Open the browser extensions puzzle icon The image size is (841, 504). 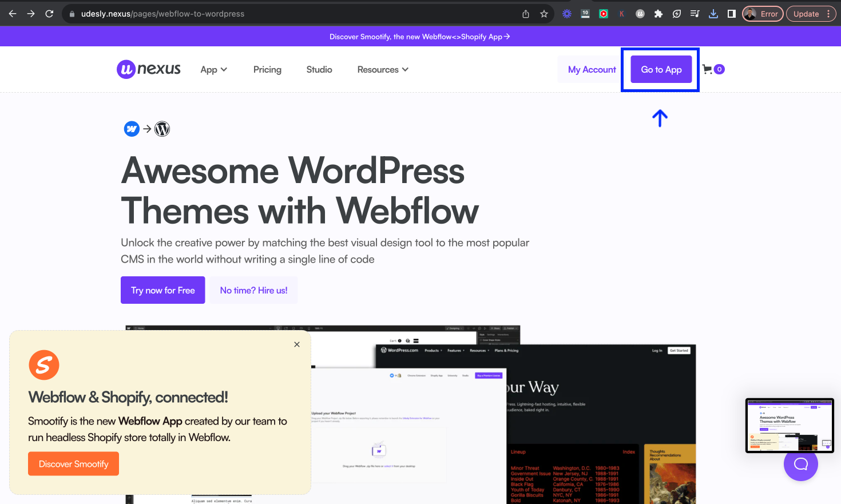658,14
